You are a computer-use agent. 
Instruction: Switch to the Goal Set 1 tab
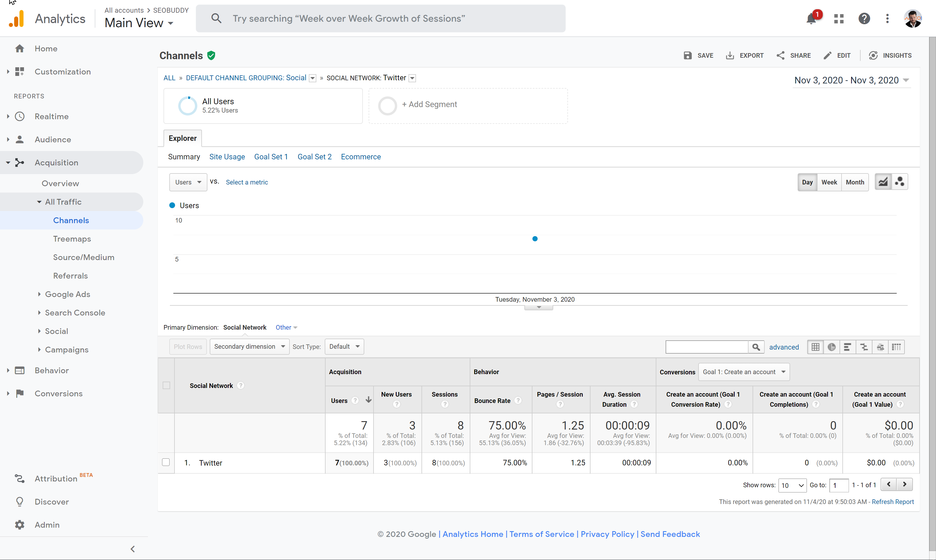click(271, 157)
